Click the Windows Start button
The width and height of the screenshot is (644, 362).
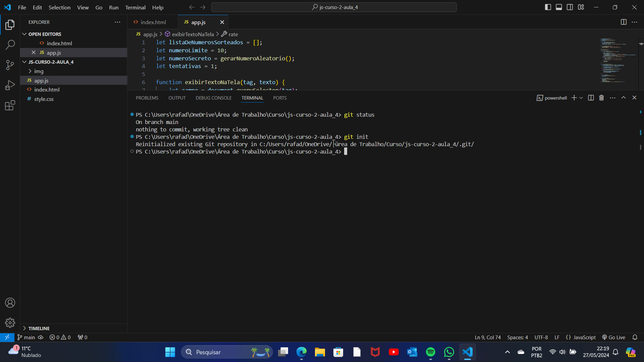click(x=170, y=352)
